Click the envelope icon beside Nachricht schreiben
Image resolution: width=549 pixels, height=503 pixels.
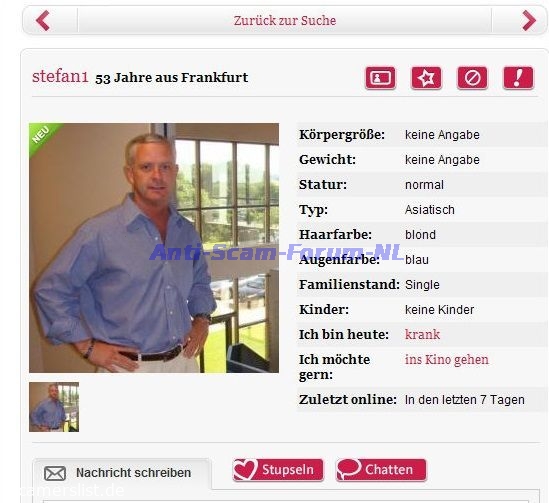click(x=55, y=473)
